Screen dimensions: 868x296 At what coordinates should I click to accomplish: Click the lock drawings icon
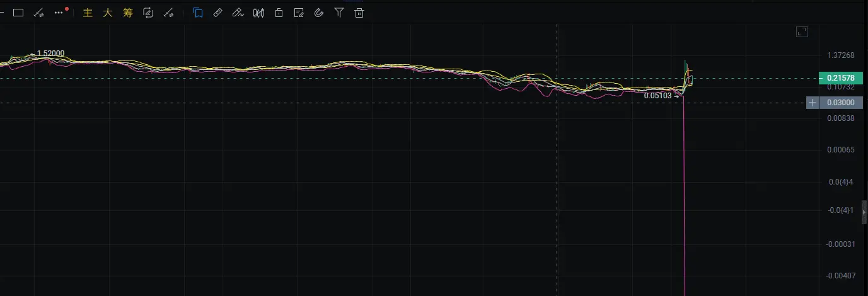(x=279, y=13)
